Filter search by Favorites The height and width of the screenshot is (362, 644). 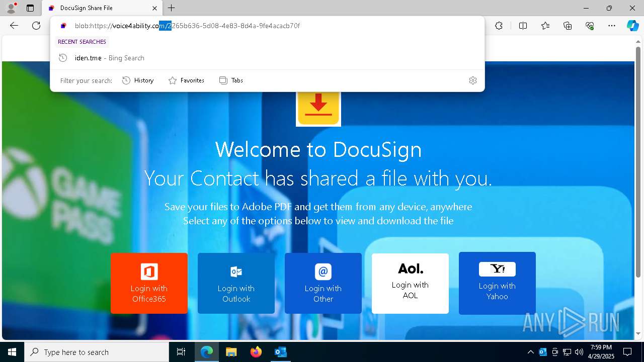pos(186,80)
